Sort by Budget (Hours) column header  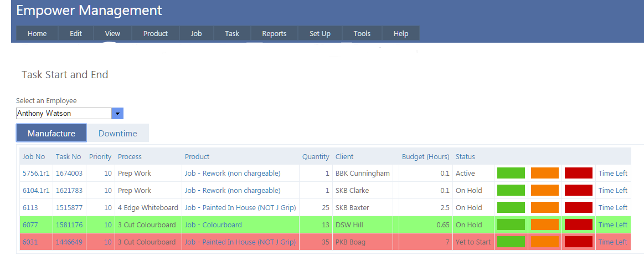tap(425, 156)
